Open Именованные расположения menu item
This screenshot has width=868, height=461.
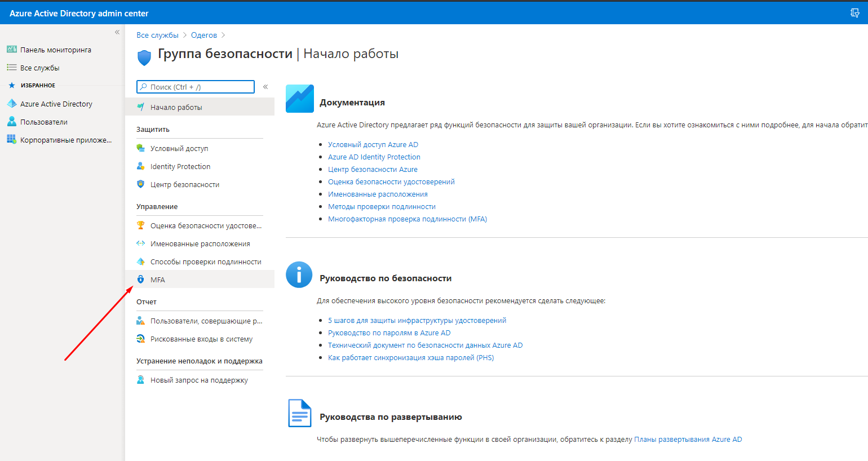[x=200, y=243]
